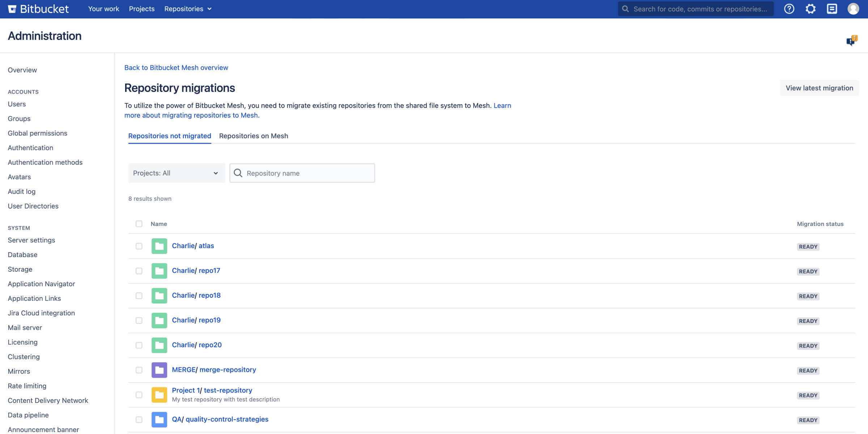Screen dimensions: 868x434
Task: Open User Directories in the sidebar
Action: [x=33, y=206]
